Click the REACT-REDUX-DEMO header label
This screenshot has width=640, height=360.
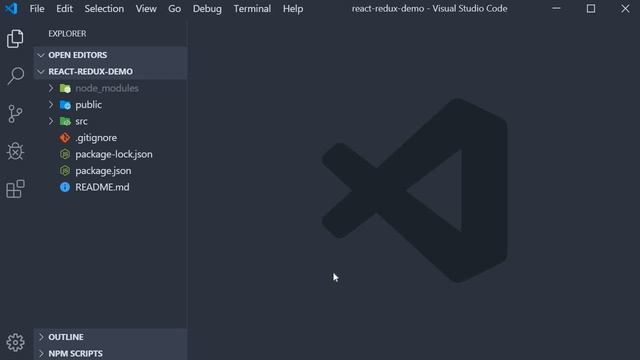[x=91, y=71]
